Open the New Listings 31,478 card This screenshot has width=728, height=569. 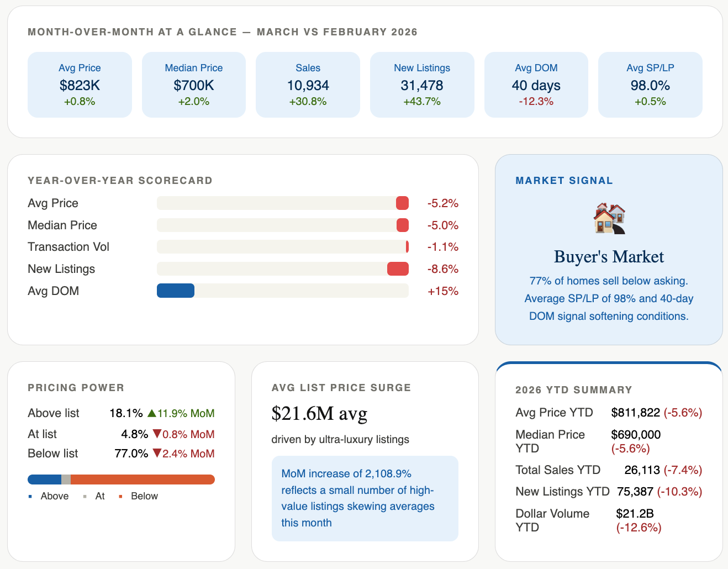coord(422,85)
